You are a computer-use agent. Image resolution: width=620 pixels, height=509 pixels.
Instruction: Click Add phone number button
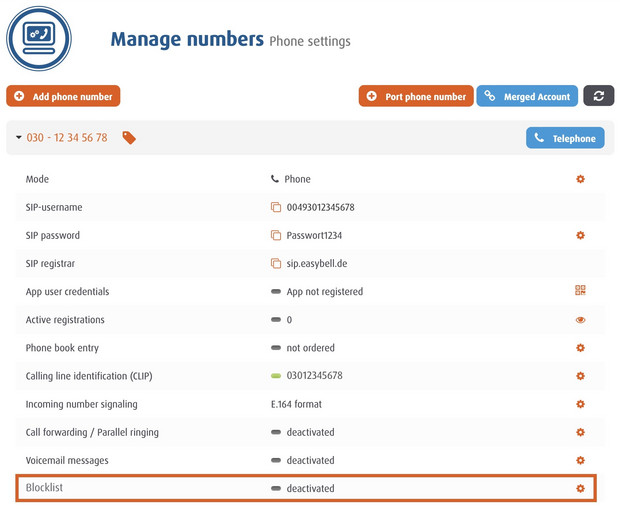point(63,96)
